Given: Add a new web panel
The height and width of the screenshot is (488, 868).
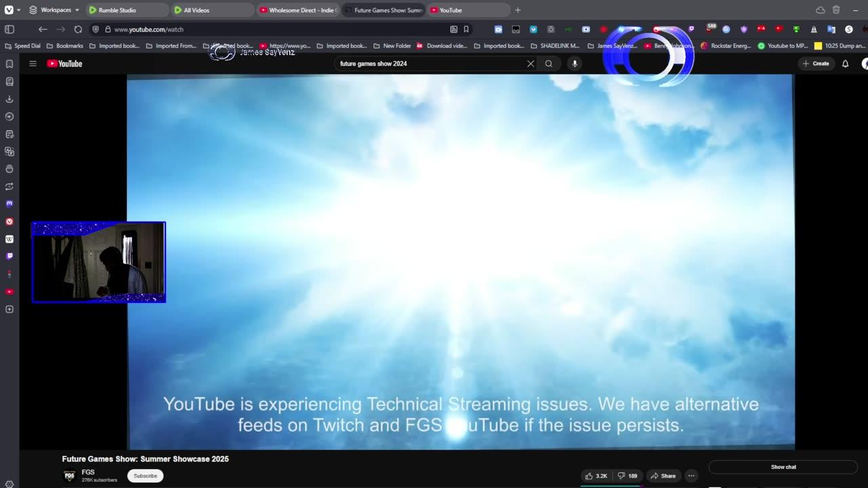Looking at the screenshot, I should click(x=9, y=309).
